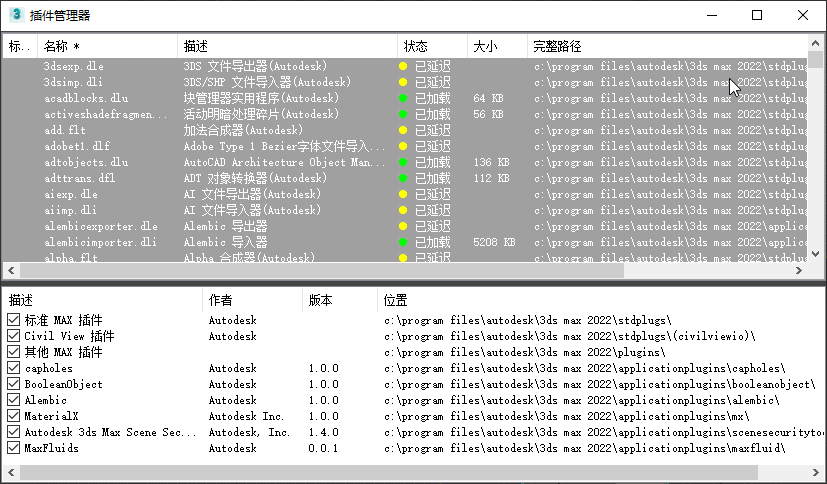Select acadblocks.dlu in the list

coord(405,98)
